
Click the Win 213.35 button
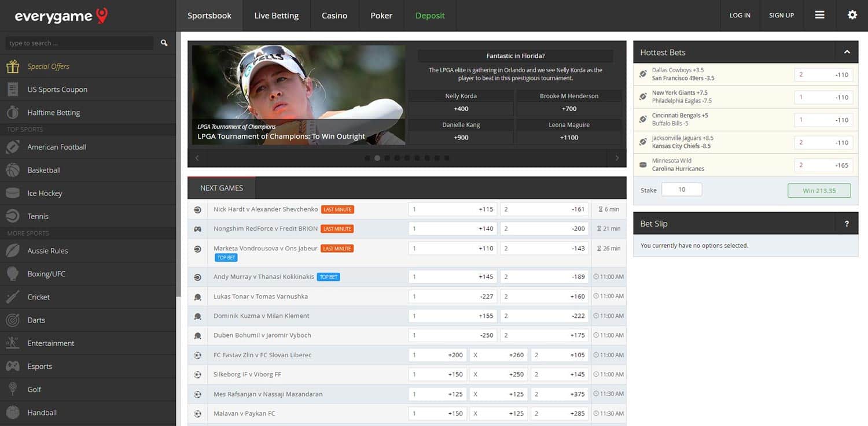pyautogui.click(x=819, y=191)
